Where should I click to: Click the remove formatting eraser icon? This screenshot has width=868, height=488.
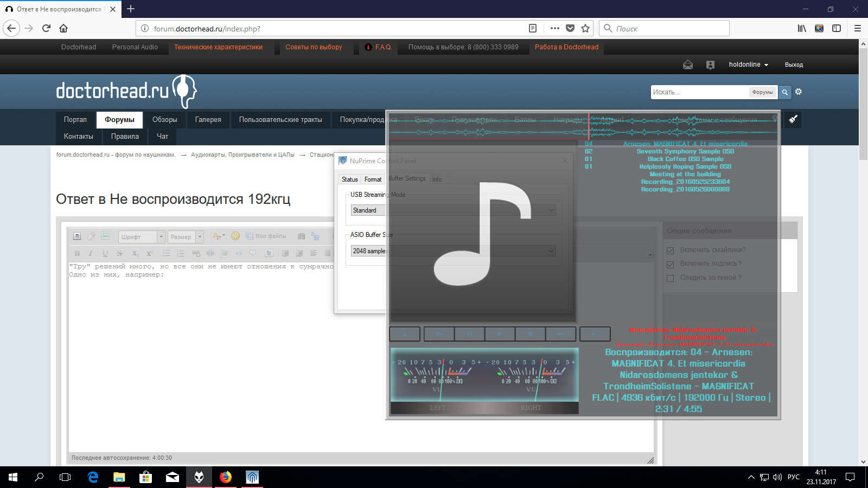pos(91,236)
